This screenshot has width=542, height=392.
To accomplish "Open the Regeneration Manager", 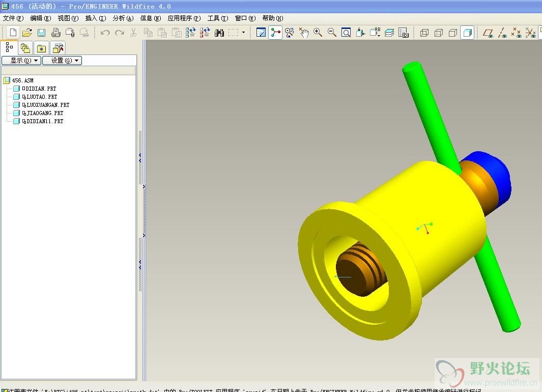I will (205, 33).
